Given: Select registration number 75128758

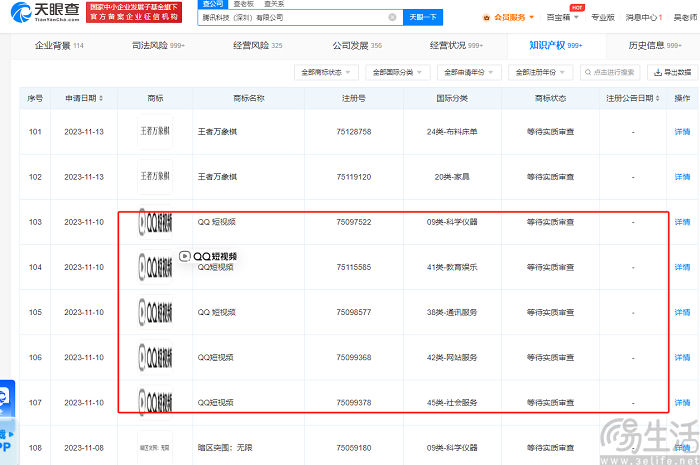Looking at the screenshot, I should click(354, 132).
